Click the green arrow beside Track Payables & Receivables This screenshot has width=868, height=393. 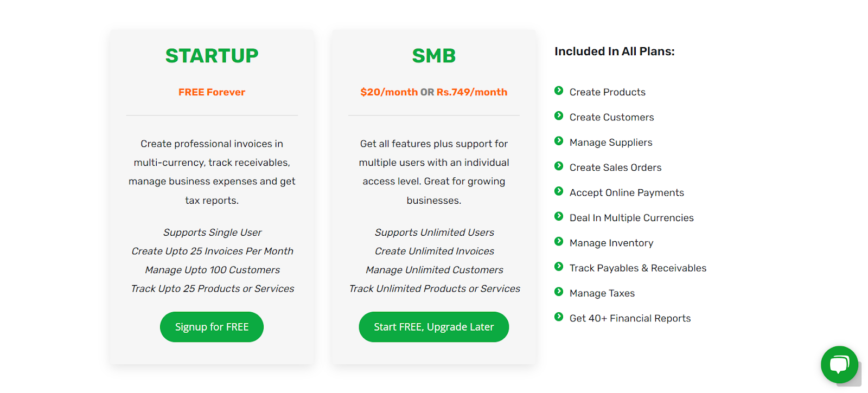pos(558,267)
